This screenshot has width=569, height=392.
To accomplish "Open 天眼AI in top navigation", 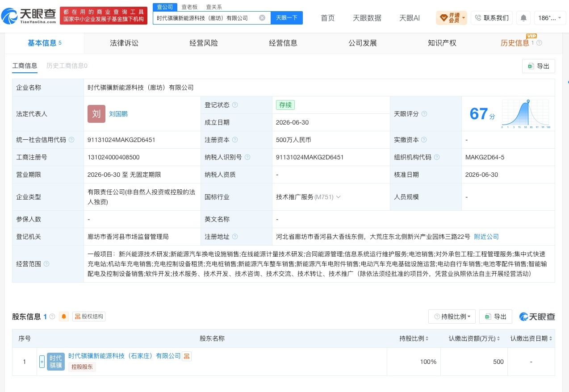I will pos(410,18).
